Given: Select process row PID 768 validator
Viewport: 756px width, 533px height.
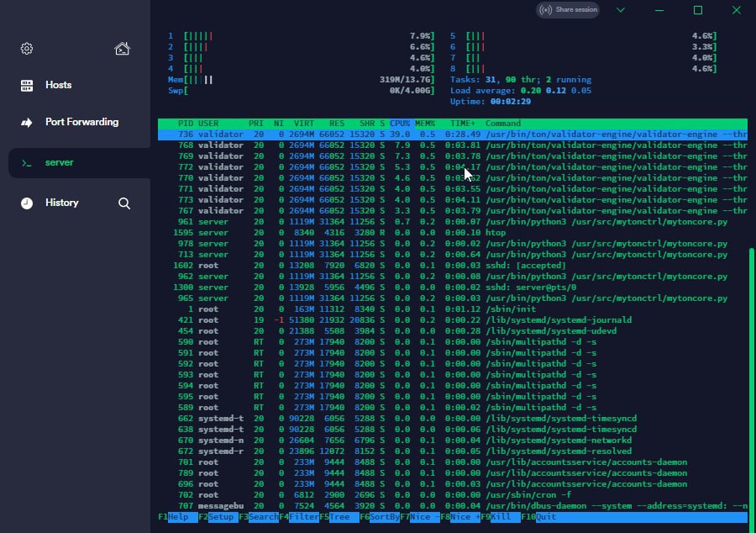Looking at the screenshot, I should pyautogui.click(x=453, y=145).
